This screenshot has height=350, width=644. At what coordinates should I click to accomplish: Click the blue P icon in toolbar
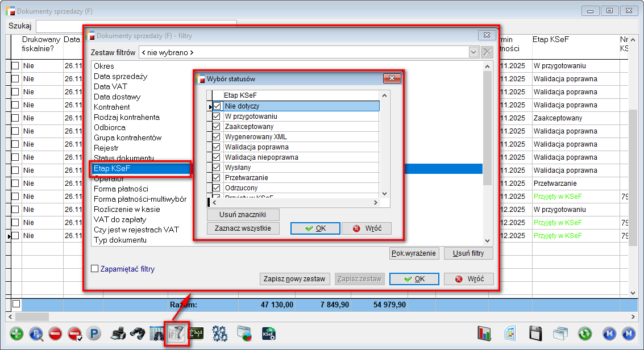coord(93,334)
